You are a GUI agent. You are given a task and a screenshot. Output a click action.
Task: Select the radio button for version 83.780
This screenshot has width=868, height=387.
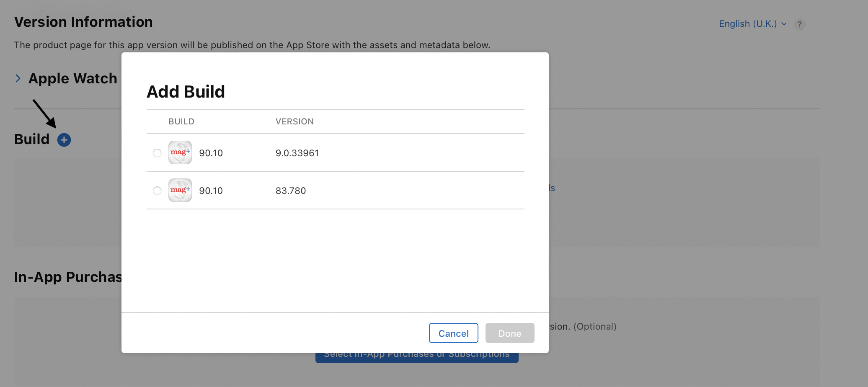click(x=157, y=191)
